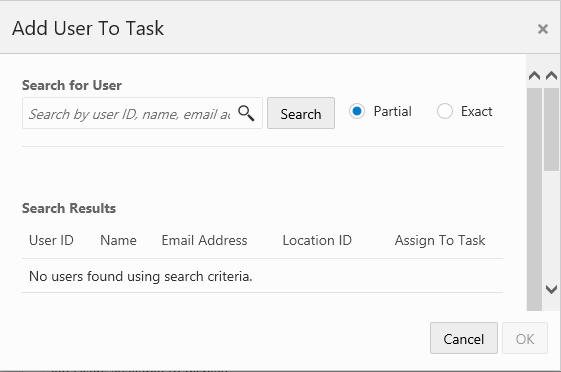Click the Name column header
This screenshot has width=561, height=372.
[x=118, y=240]
